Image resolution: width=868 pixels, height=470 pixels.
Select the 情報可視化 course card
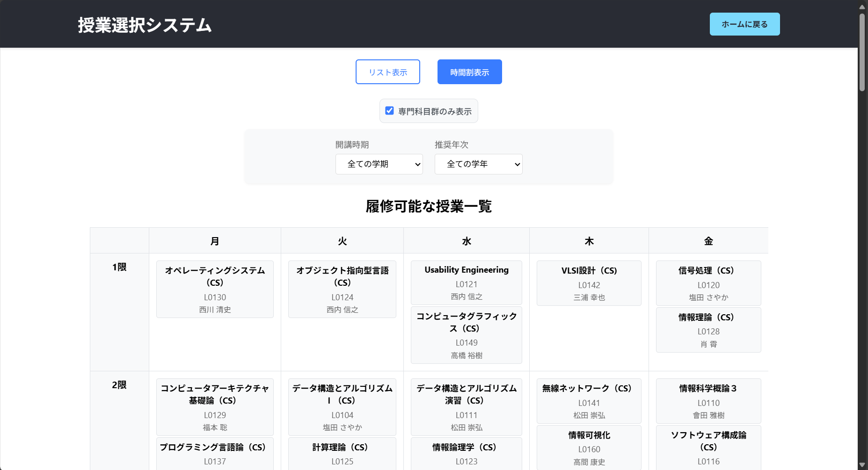point(589,448)
